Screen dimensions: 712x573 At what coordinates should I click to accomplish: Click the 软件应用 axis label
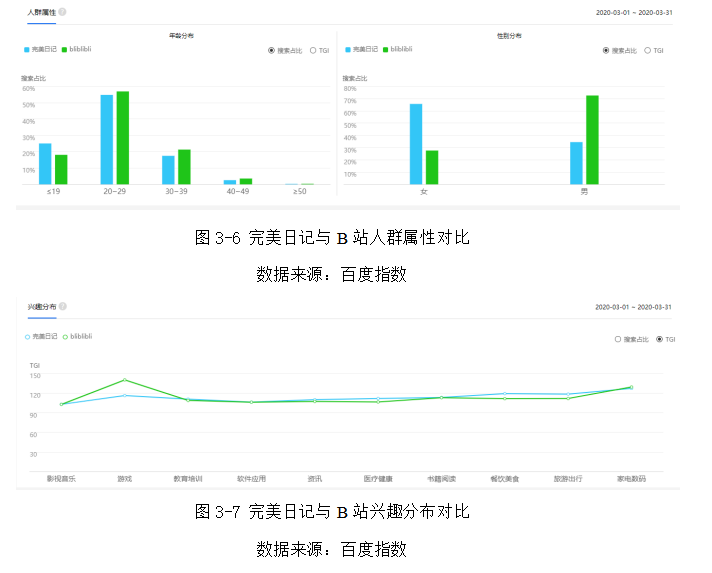252,479
